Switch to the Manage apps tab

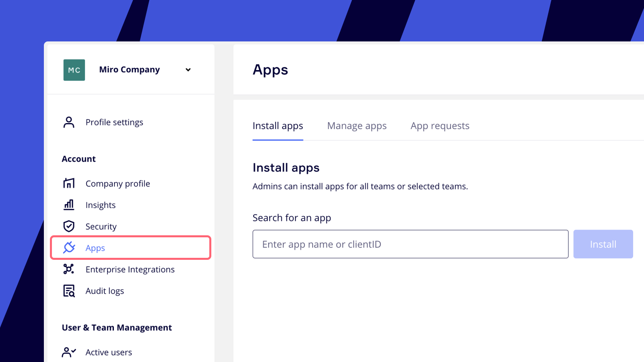pyautogui.click(x=357, y=126)
